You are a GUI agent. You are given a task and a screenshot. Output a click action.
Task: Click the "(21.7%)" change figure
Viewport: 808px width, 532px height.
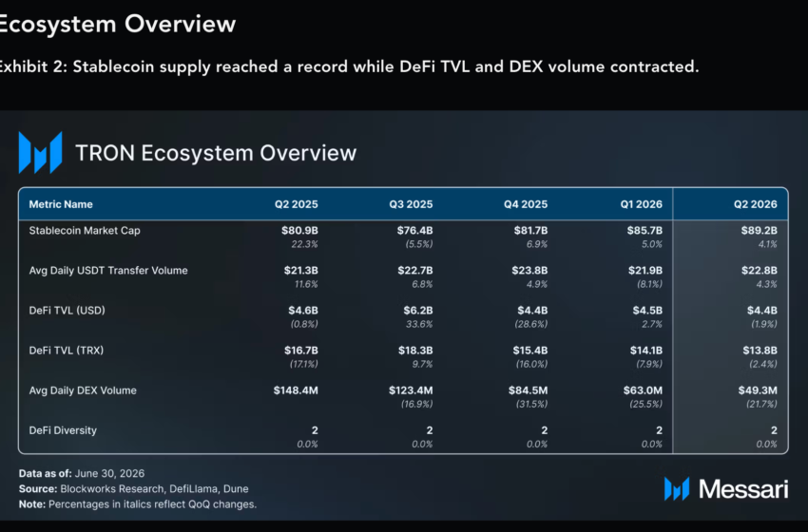pos(761,405)
